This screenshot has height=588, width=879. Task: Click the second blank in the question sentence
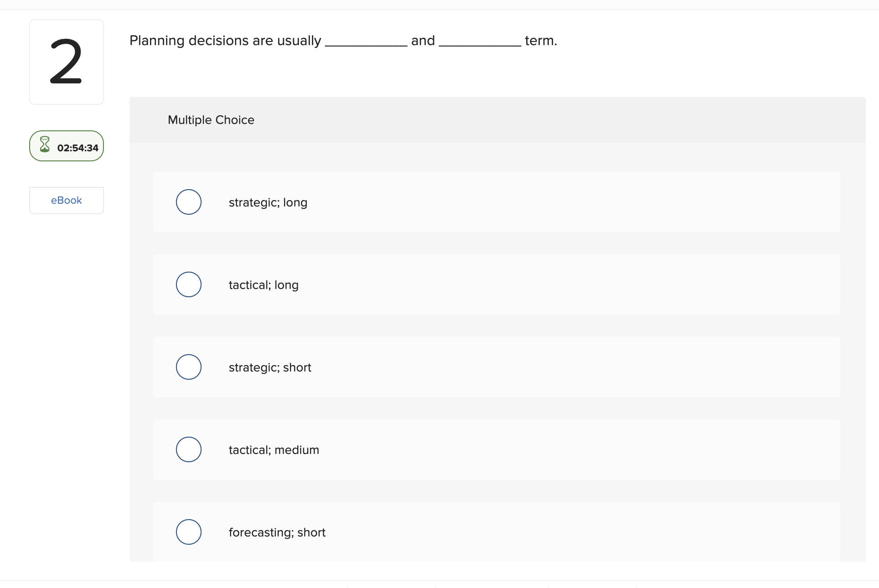pos(479,43)
